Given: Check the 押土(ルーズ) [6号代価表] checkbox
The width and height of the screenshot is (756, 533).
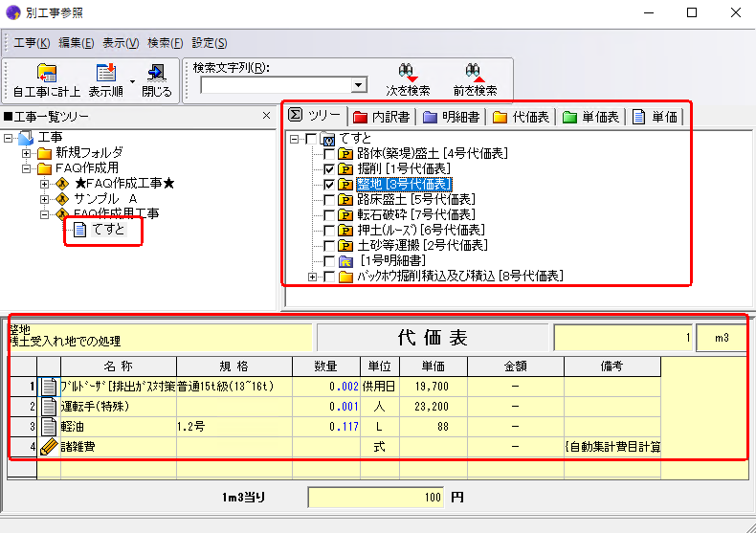Looking at the screenshot, I should pyautogui.click(x=330, y=230).
